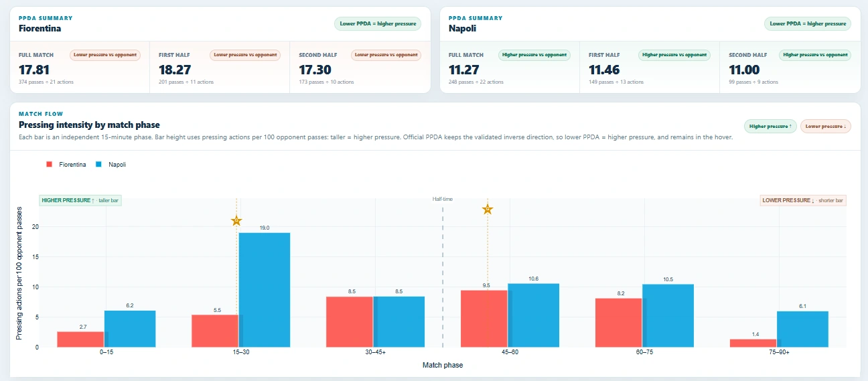This screenshot has height=381, width=868.
Task: Click the Napoli 45–60 bar labeled 10.6
Action: [x=534, y=315]
